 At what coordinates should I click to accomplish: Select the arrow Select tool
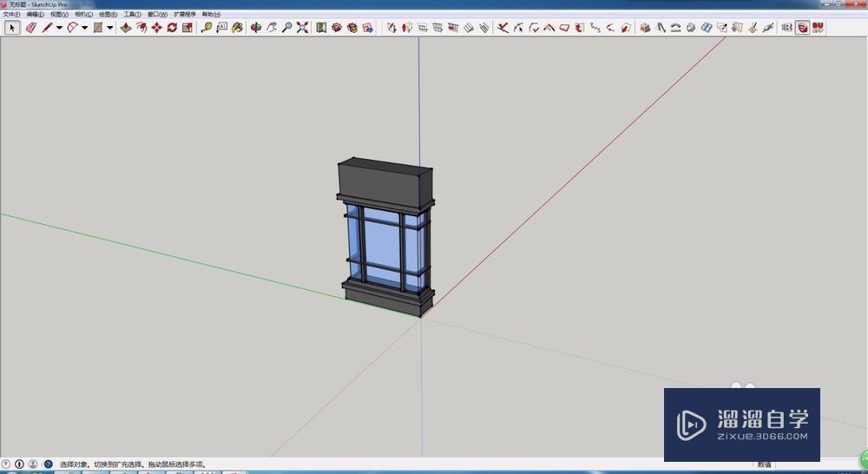click(x=12, y=28)
